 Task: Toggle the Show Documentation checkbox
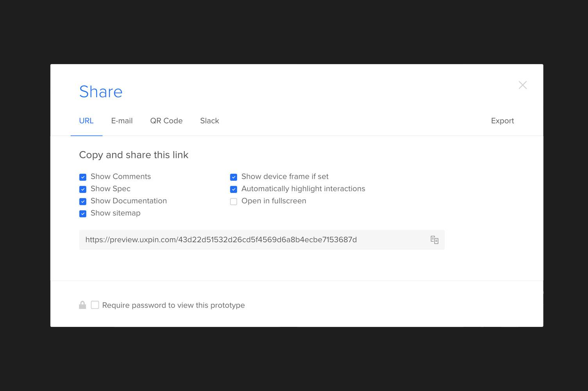[83, 201]
